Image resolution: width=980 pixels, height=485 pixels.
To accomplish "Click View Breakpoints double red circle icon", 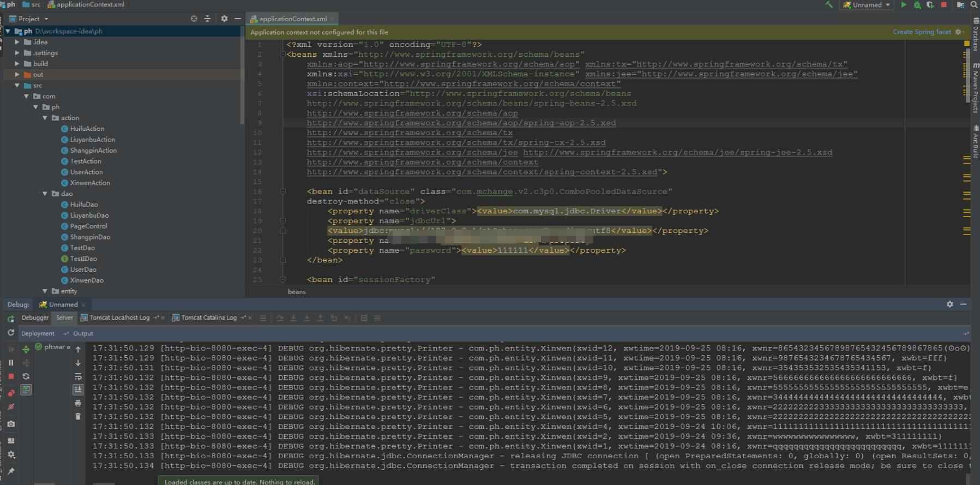I will tap(11, 393).
